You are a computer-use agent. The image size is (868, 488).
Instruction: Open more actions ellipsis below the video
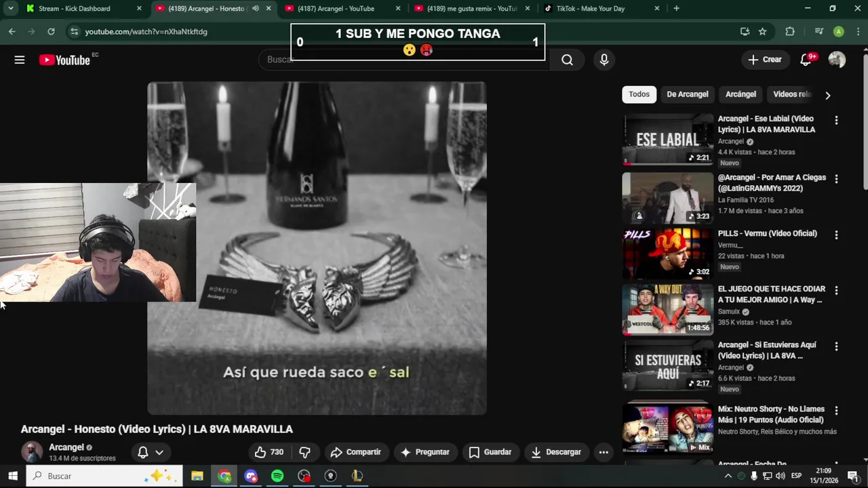coord(604,452)
